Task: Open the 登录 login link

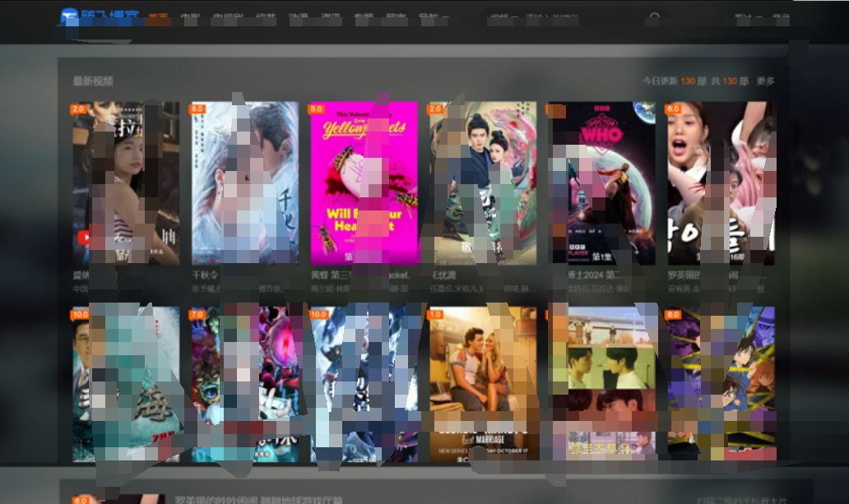Action: click(x=780, y=18)
